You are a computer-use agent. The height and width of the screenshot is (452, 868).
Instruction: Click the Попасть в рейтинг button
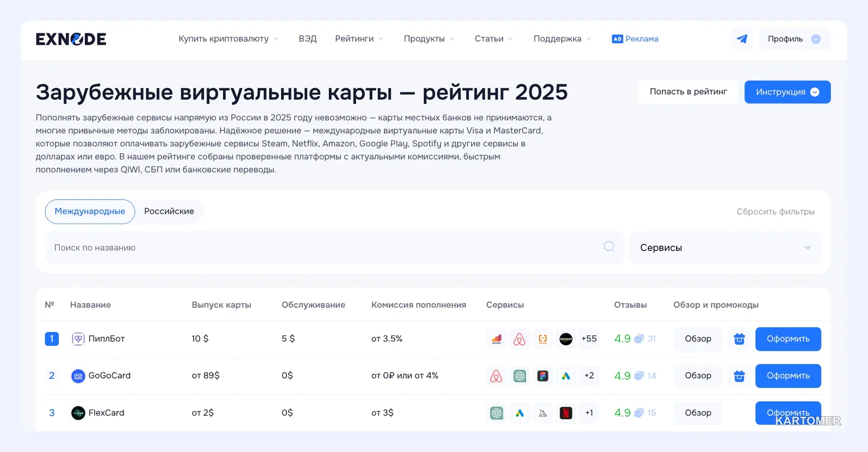click(689, 92)
